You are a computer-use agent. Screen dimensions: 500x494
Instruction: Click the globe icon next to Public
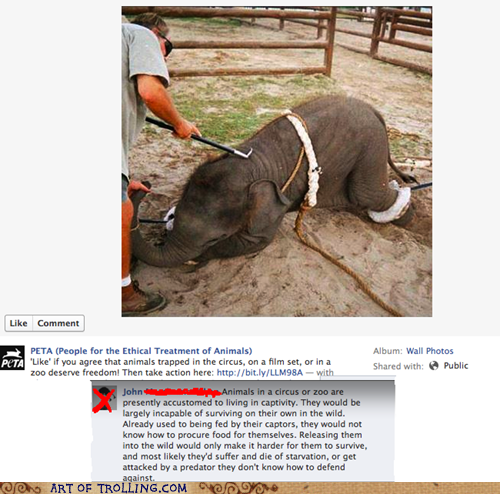point(434,366)
